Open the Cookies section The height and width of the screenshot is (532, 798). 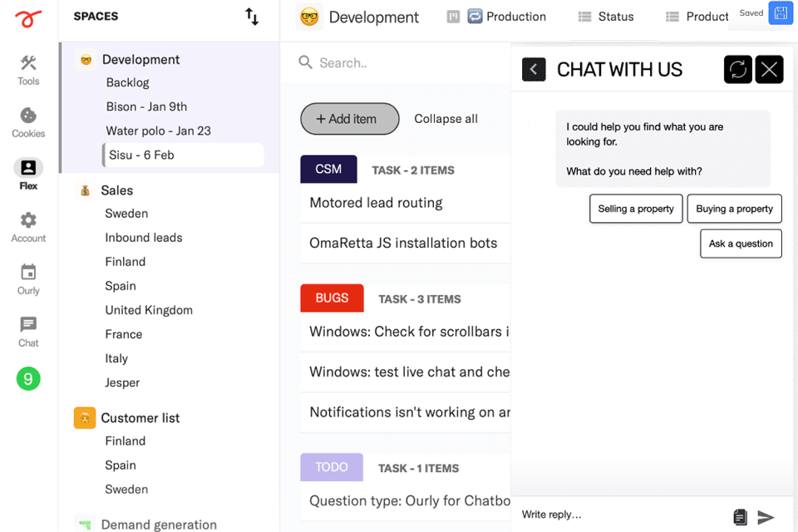[x=28, y=123]
